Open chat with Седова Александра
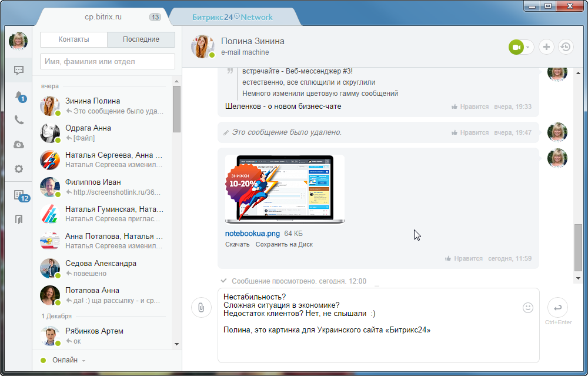 (x=102, y=268)
